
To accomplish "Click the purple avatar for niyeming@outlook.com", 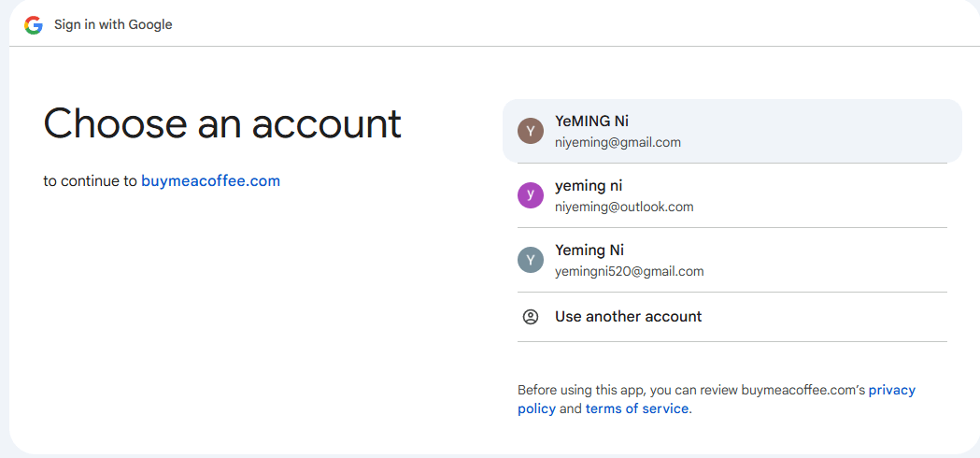I will click(530, 195).
